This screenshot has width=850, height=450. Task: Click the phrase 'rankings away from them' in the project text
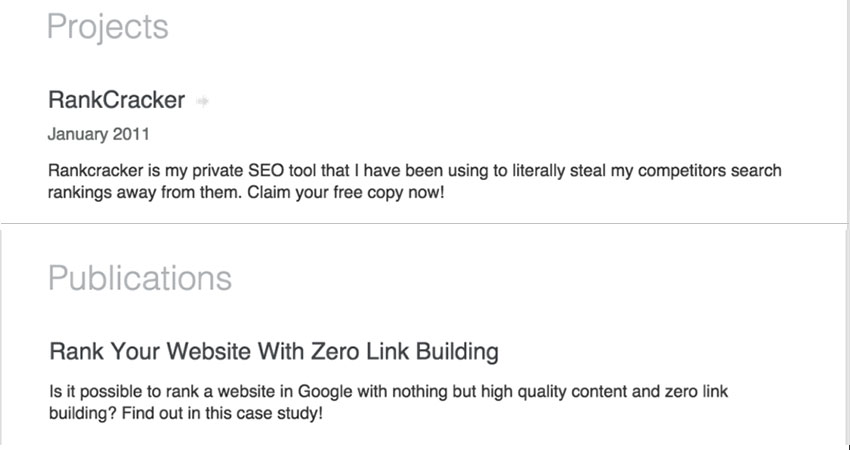pyautogui.click(x=145, y=192)
